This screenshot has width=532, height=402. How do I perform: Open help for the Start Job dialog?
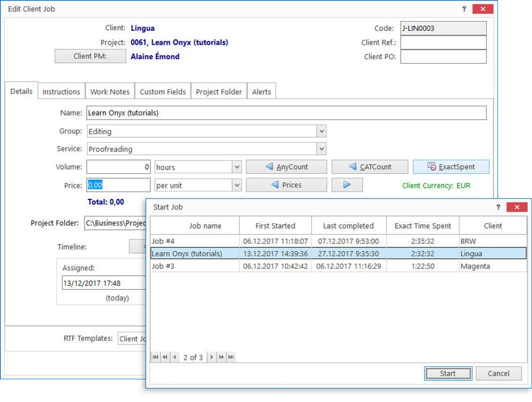(498, 207)
